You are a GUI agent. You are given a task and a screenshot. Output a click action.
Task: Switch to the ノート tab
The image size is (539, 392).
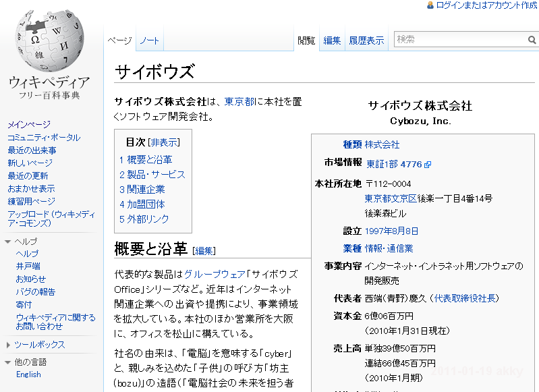tap(150, 40)
